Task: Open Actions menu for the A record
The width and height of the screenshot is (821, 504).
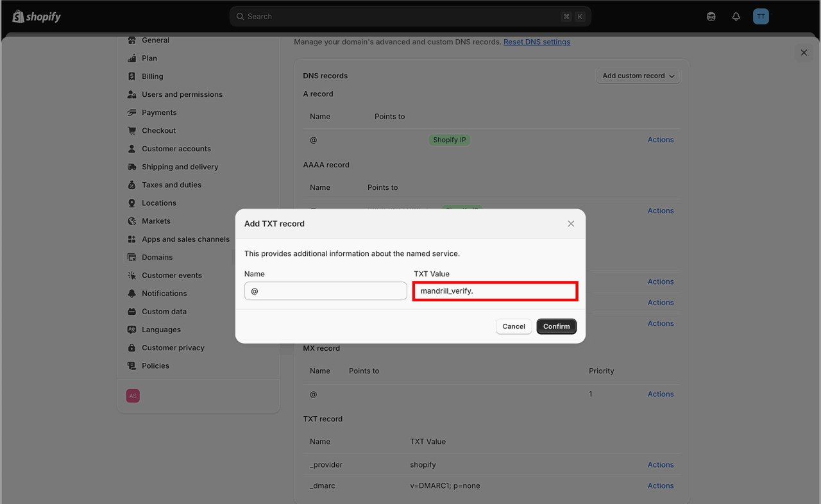Action: click(660, 140)
